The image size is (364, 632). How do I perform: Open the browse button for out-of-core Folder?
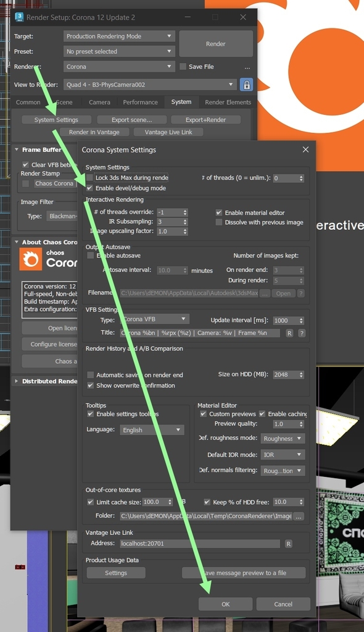click(299, 516)
